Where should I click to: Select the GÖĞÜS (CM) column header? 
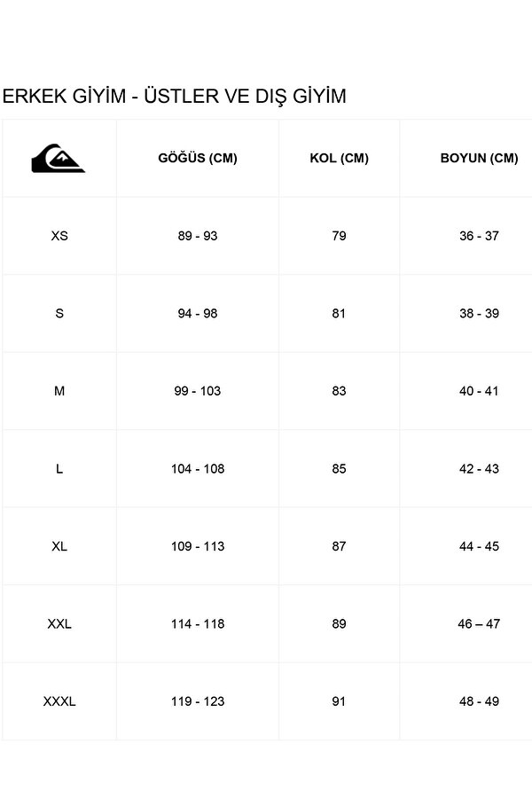click(198, 159)
